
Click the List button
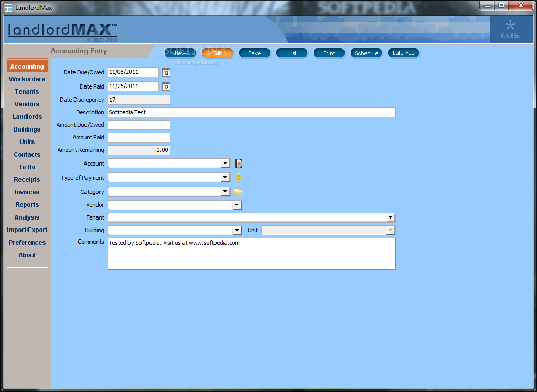(292, 53)
